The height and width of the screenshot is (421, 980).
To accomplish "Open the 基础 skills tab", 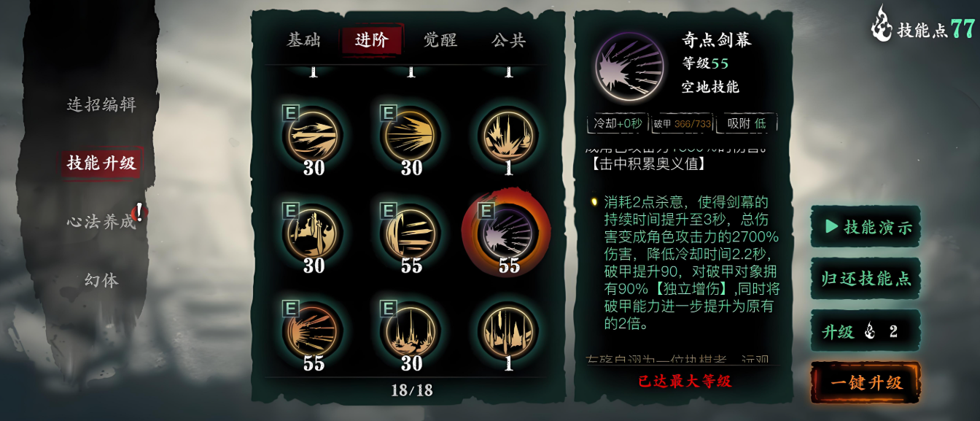I will tap(303, 40).
